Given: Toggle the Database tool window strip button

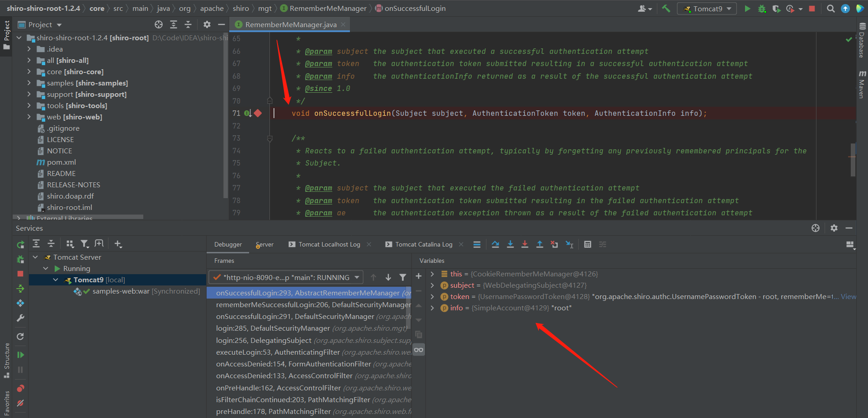Looking at the screenshot, I should click(x=862, y=41).
